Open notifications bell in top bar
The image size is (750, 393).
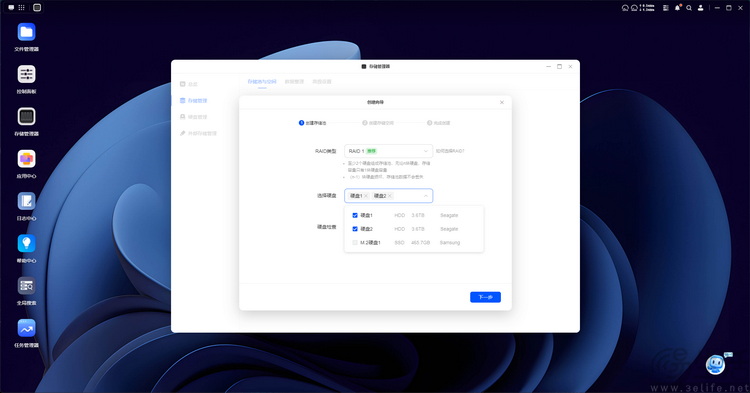click(677, 8)
